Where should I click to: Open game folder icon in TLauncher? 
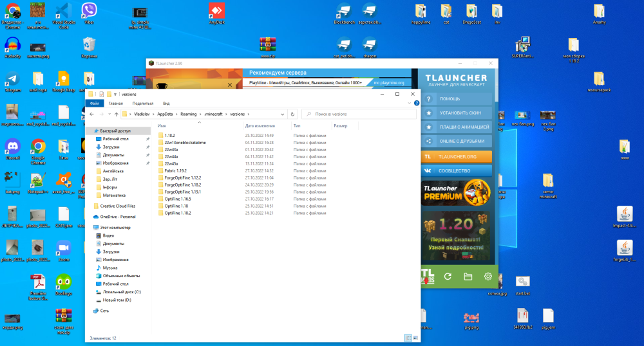click(x=468, y=277)
